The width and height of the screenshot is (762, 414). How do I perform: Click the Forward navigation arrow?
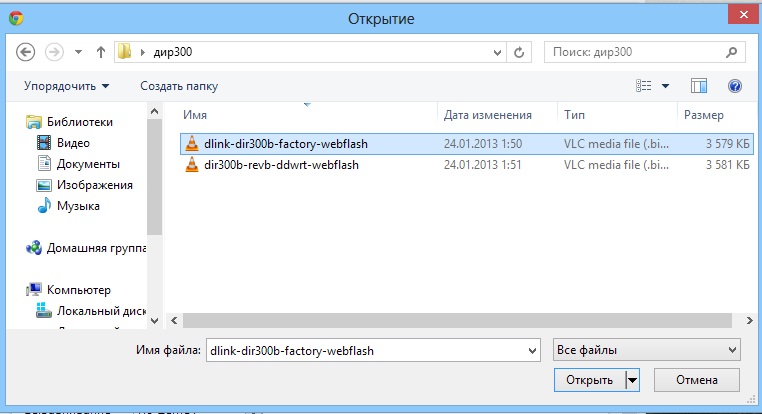click(x=54, y=52)
